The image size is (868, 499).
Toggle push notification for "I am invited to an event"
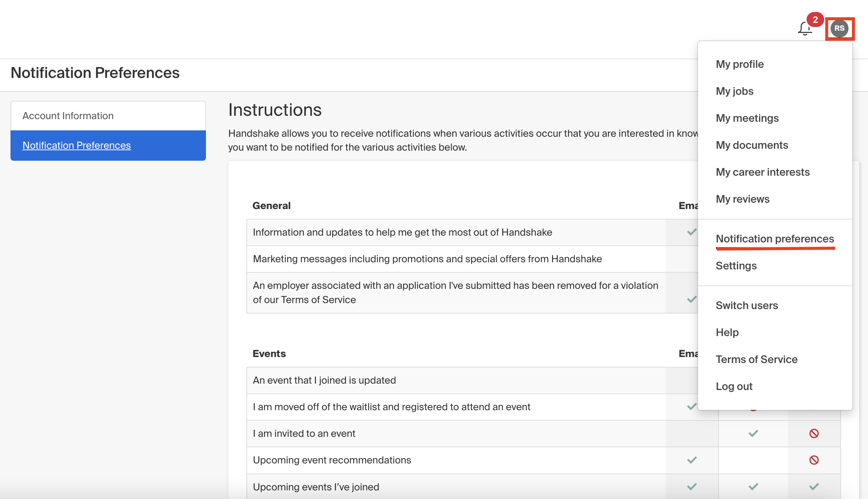[752, 433]
